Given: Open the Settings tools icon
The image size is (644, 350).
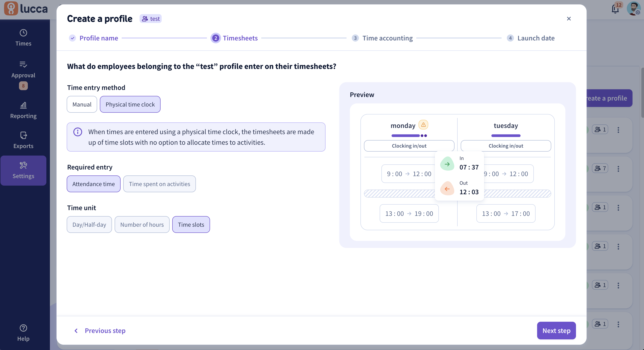Looking at the screenshot, I should (x=23, y=165).
